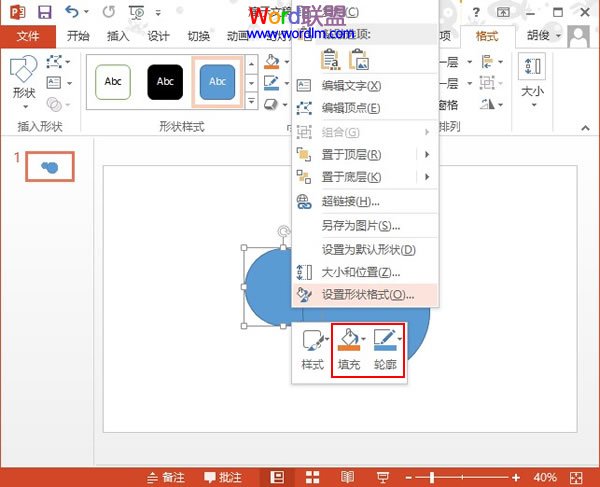Click the Shape Effects icon in ribbon

coord(271,104)
